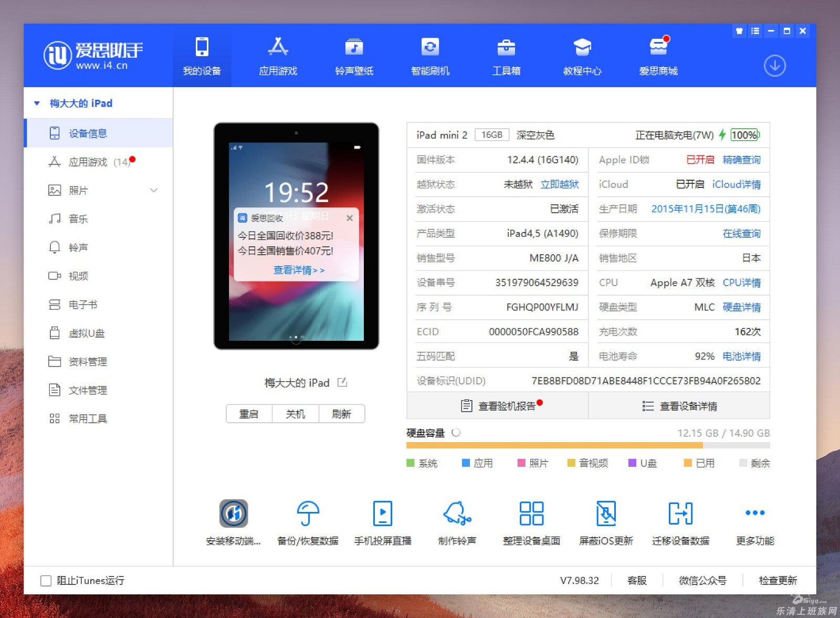Open iCloud详情 link

click(736, 184)
